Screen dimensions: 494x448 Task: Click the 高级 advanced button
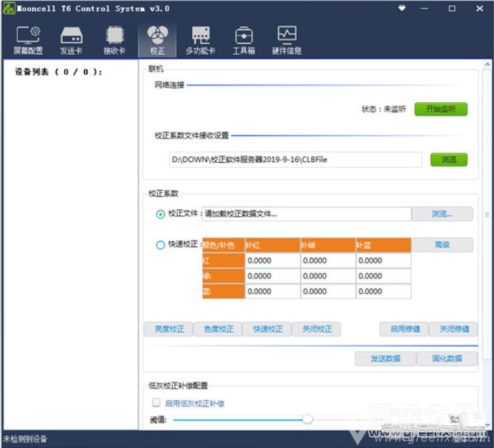coord(442,244)
